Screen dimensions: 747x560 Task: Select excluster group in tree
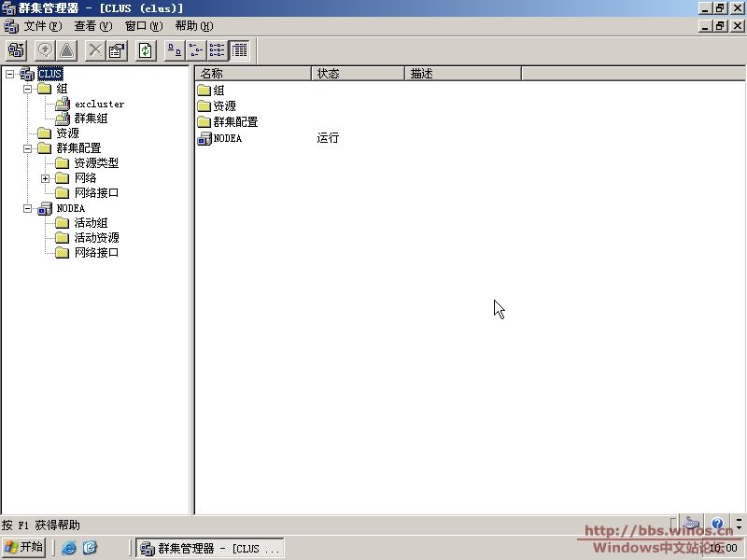click(x=99, y=104)
